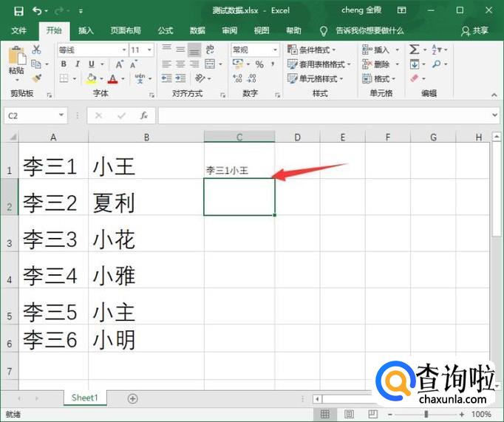Switch to the 公式 (Formulas) tab
Screen dimensions: 504x422
[x=166, y=30]
